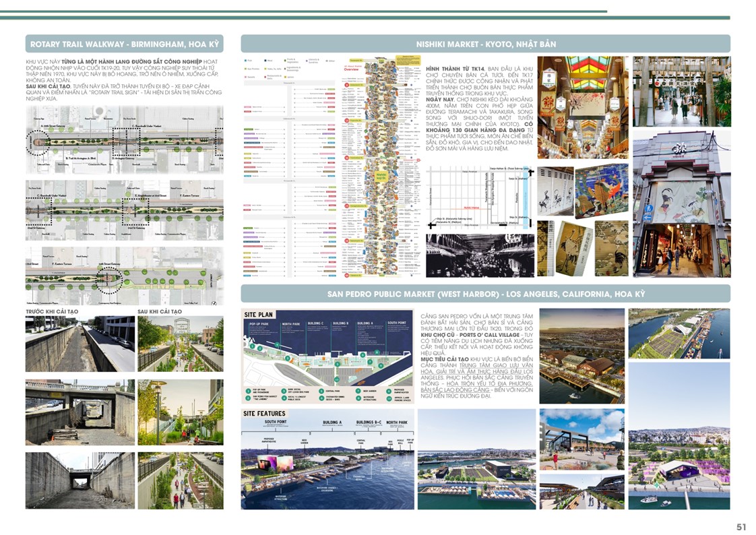Click the 'TRƯỚC KHI CẢI TẠO' caption

coord(52,312)
